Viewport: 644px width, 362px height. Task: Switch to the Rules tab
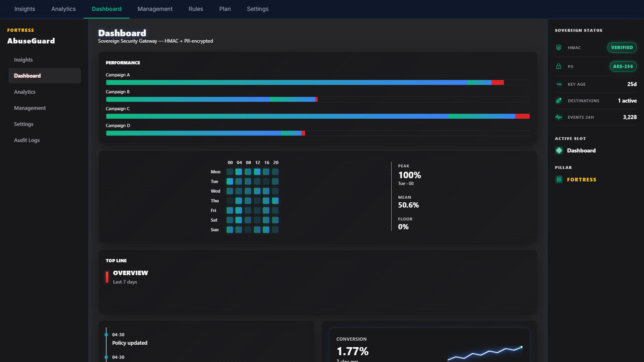(x=196, y=9)
